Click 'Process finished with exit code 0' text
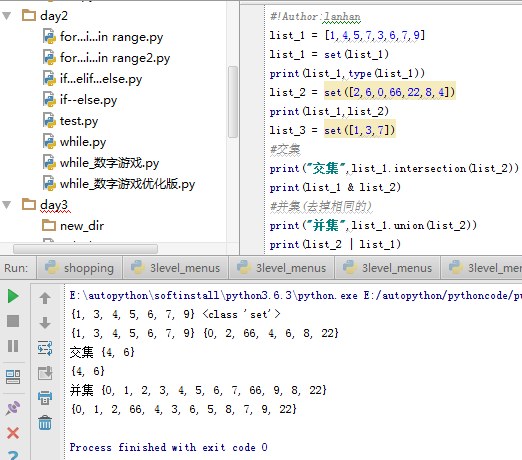The width and height of the screenshot is (522, 460). (x=168, y=447)
